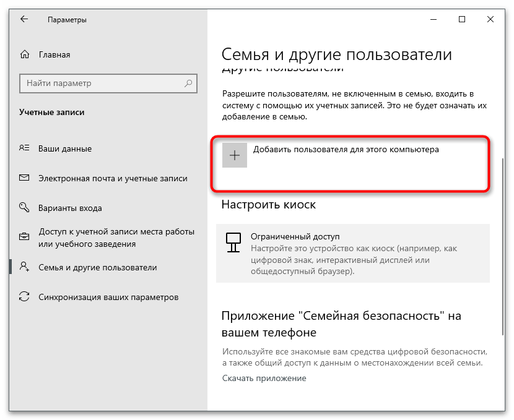514x420 pixels.
Task: Open Ограниченный доступ kiosk setup
Action: 353,254
